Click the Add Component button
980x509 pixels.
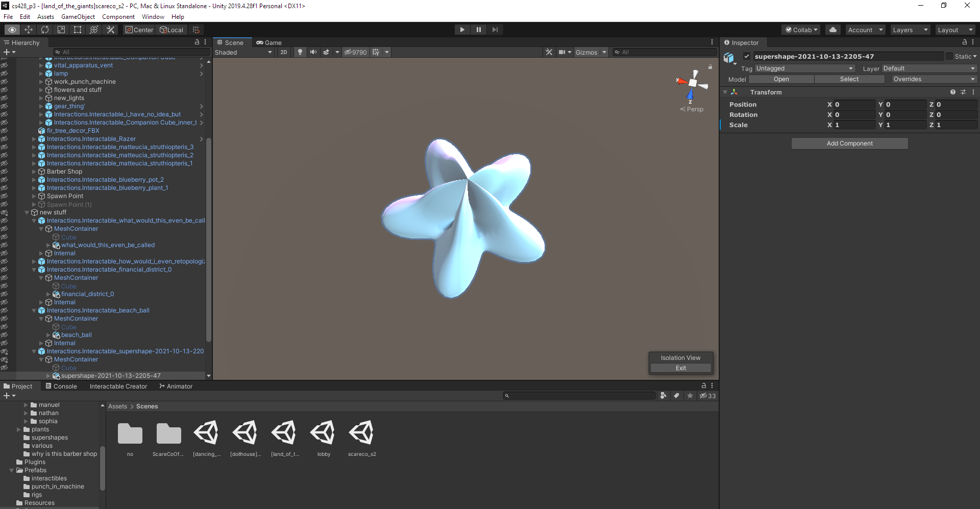click(849, 143)
